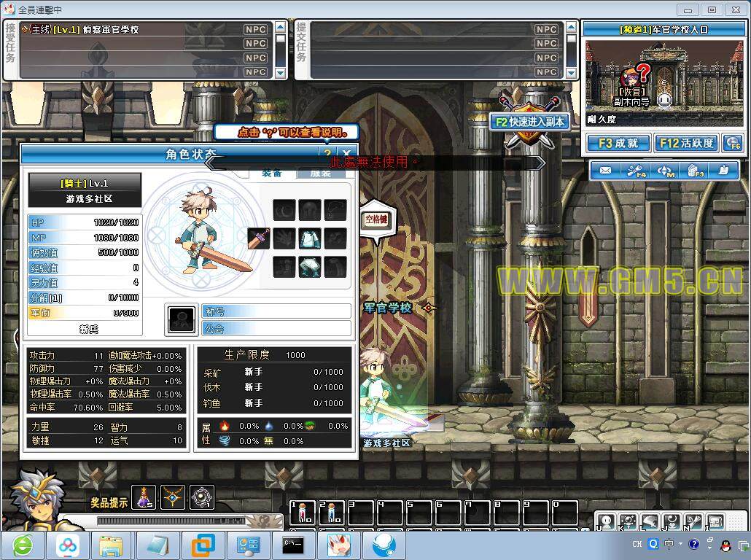
Task: Open the F12 活跃度 button
Action: click(687, 143)
